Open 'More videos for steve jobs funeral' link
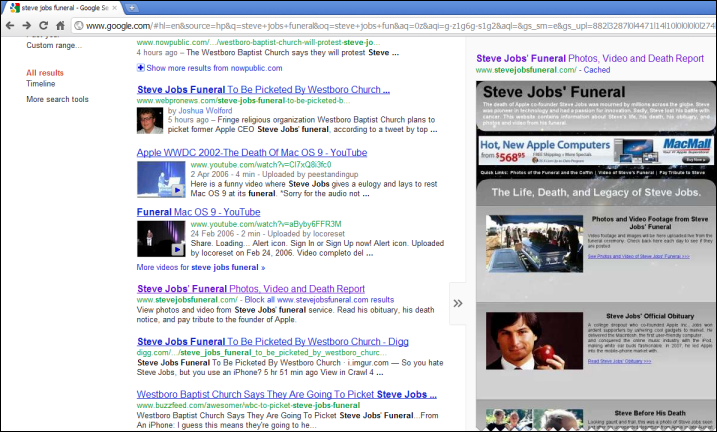Screen dimensions: 717x432 tap(201, 267)
